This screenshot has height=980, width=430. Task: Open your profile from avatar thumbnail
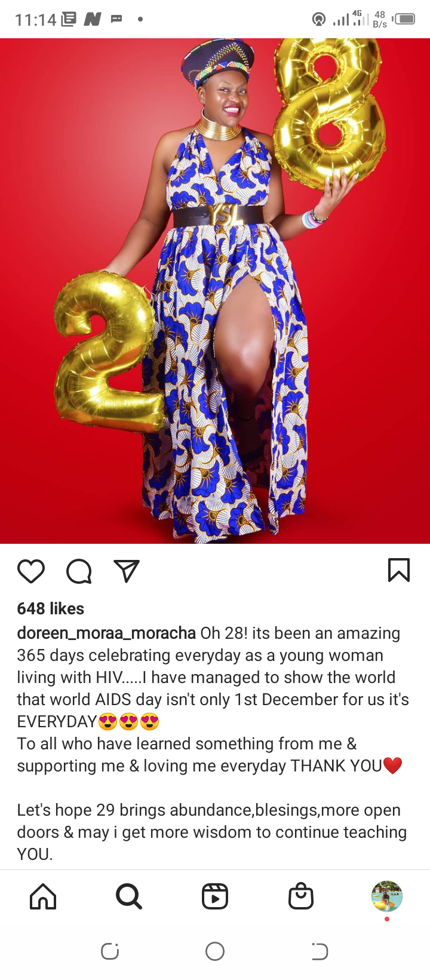pos(387,896)
